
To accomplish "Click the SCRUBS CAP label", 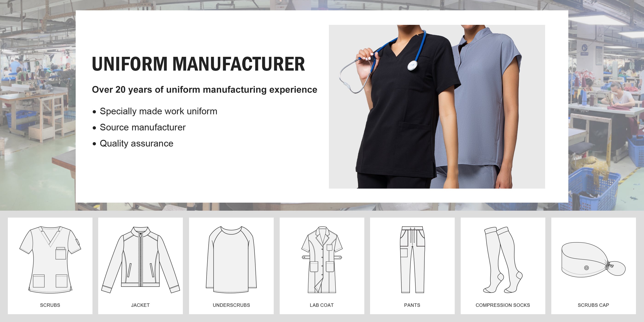I will [x=593, y=305].
